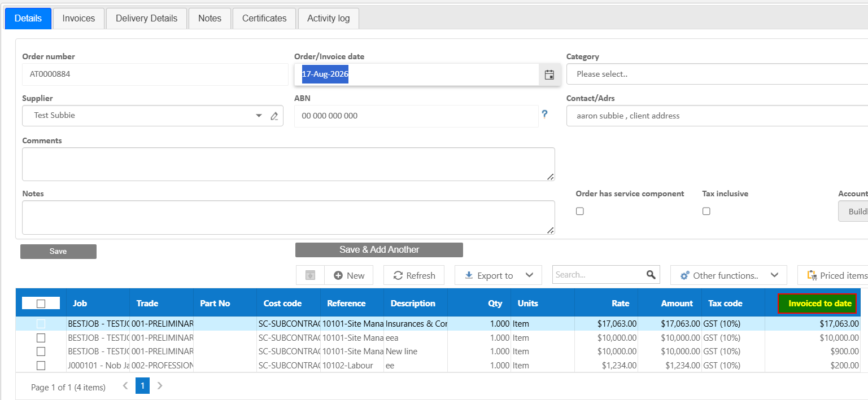Screen dimensions: 868x400
Task: Add a New line item
Action: (349, 275)
